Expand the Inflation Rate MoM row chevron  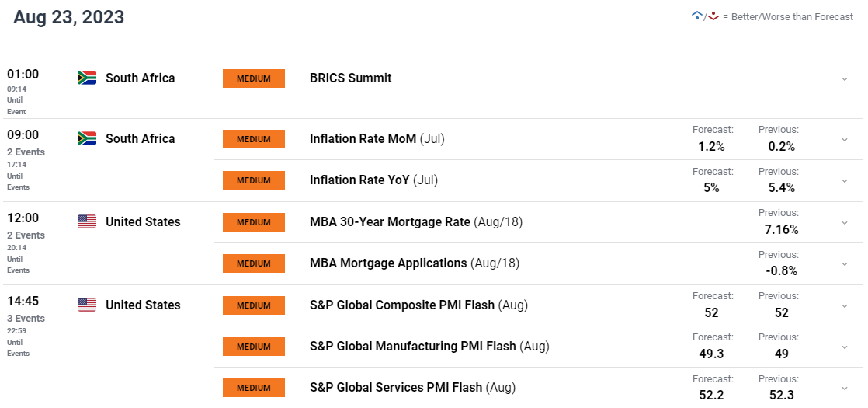tap(845, 140)
